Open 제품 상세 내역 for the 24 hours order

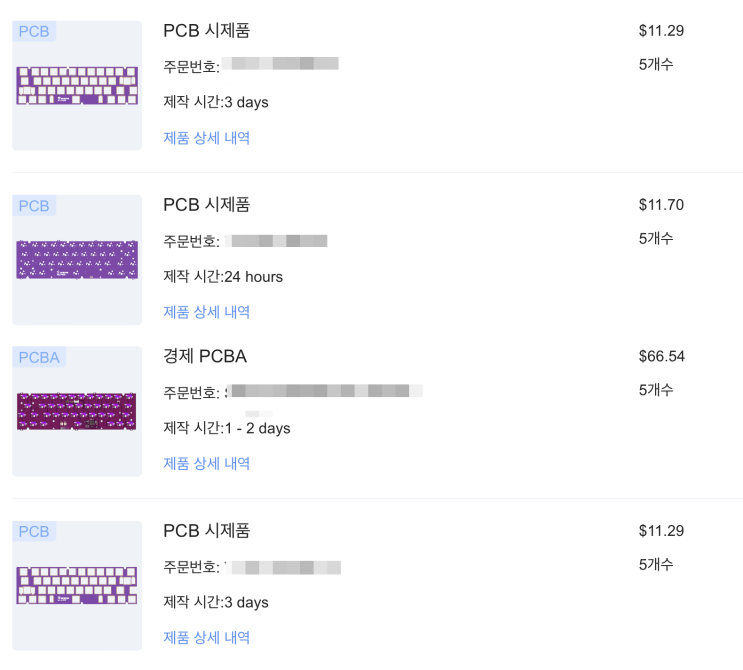coord(206,312)
